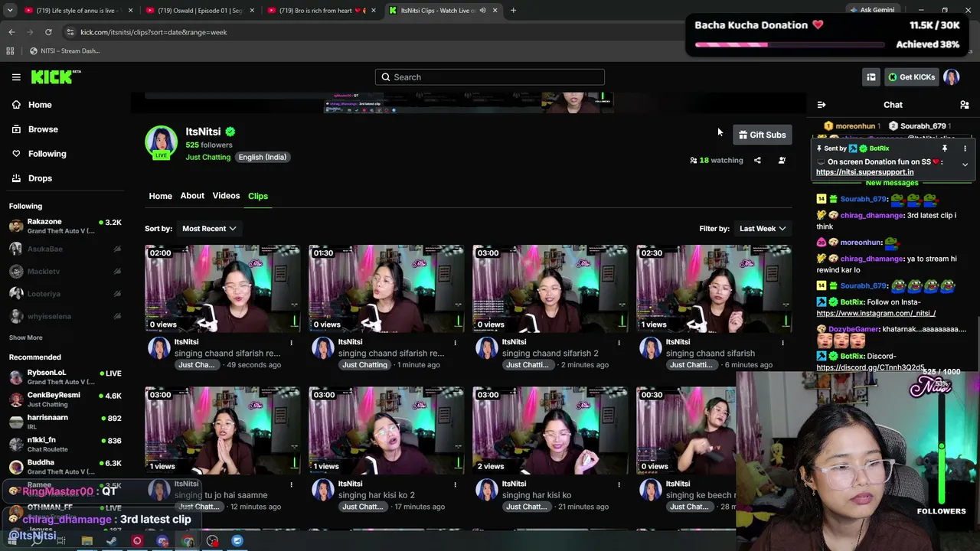The height and width of the screenshot is (551, 980).
Task: Open Buddha recommended channel
Action: point(65,467)
